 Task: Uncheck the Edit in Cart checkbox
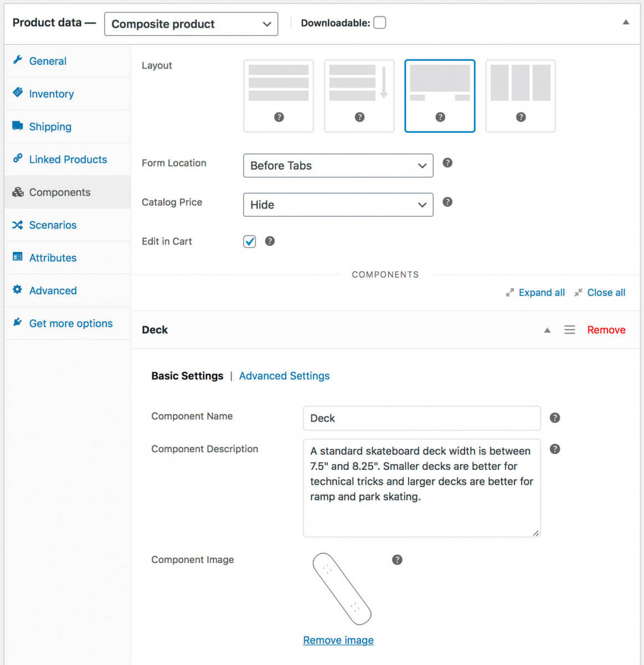pyautogui.click(x=250, y=242)
